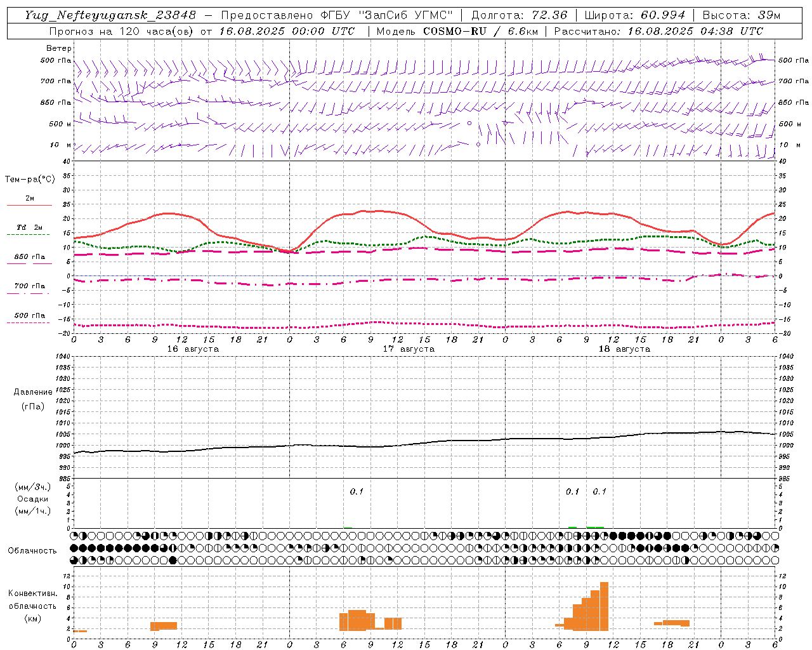Click the green dashed line sample under Td 2м
The width and height of the screenshot is (812, 650).
click(x=29, y=235)
